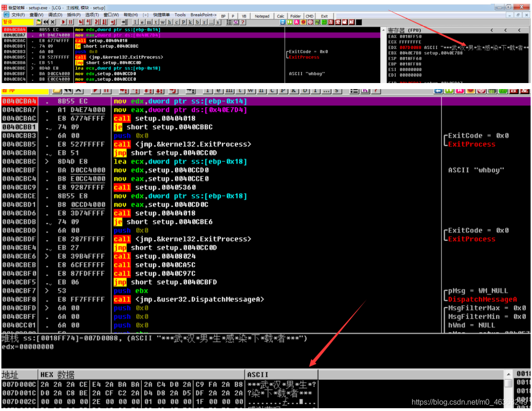Open the Handles window with the 'h' button

(x=170, y=22)
